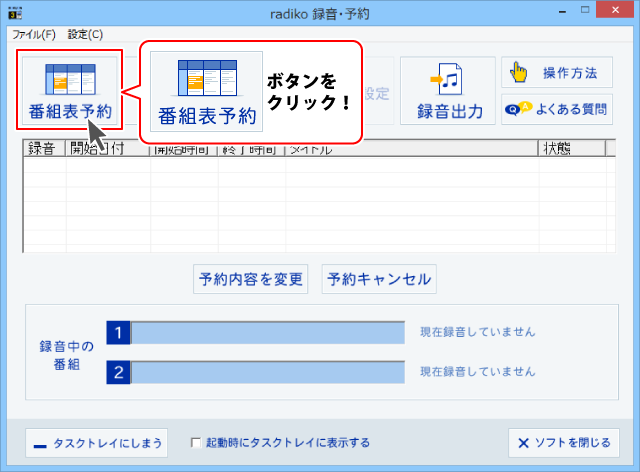Click the 録音 column header
640x472 pixels.
pos(44,148)
